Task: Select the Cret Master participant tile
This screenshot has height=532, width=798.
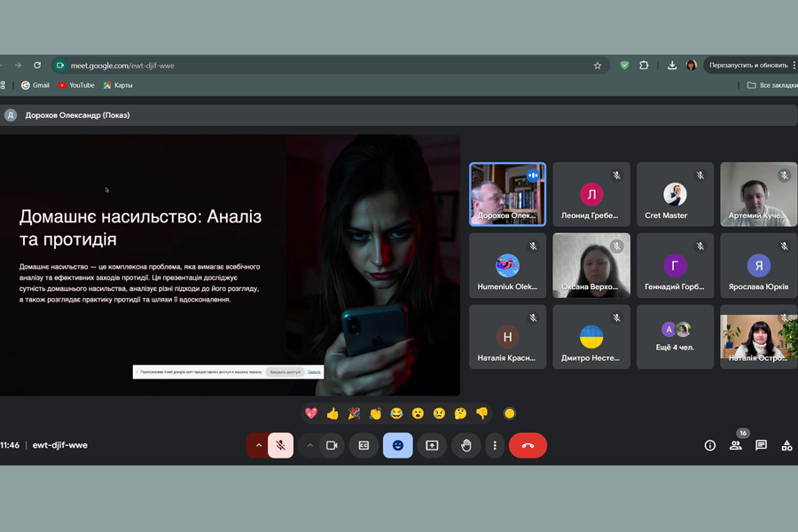Action: click(x=675, y=194)
